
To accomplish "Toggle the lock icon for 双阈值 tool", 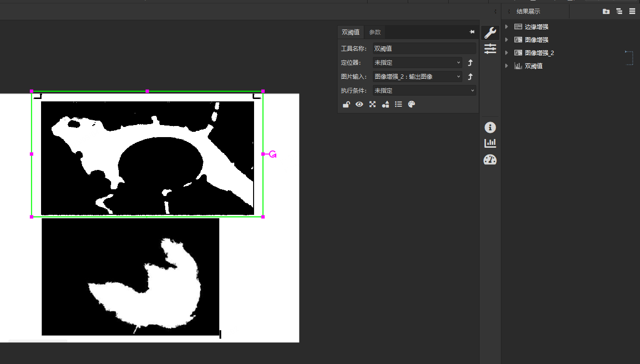I will pyautogui.click(x=346, y=104).
